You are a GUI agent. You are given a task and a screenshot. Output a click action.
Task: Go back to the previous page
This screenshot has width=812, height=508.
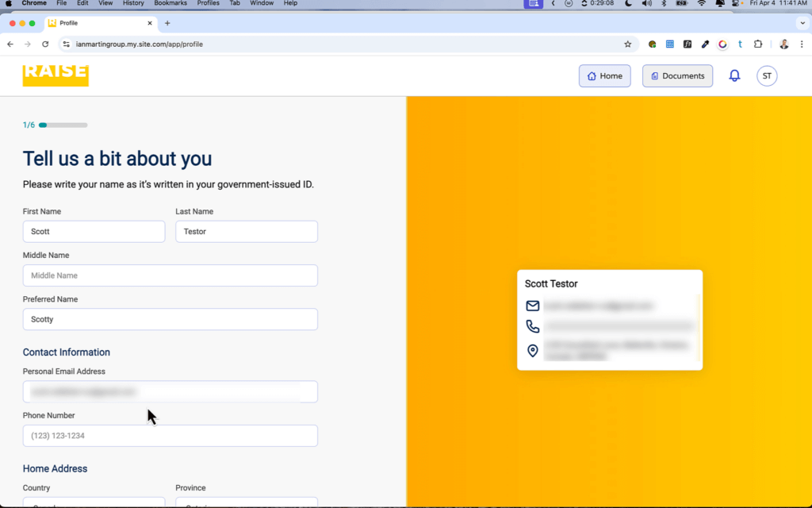click(10, 44)
